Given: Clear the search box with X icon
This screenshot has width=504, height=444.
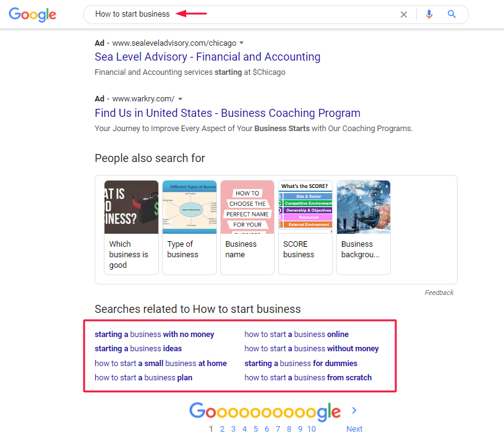Looking at the screenshot, I should point(404,14).
